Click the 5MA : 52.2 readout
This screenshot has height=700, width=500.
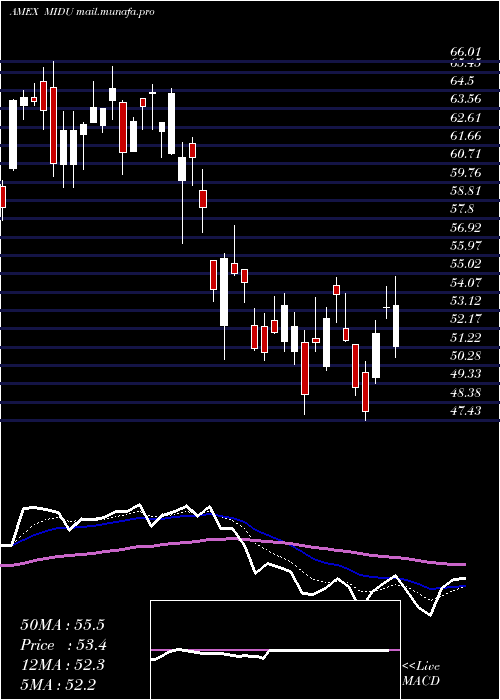pyautogui.click(x=58, y=684)
